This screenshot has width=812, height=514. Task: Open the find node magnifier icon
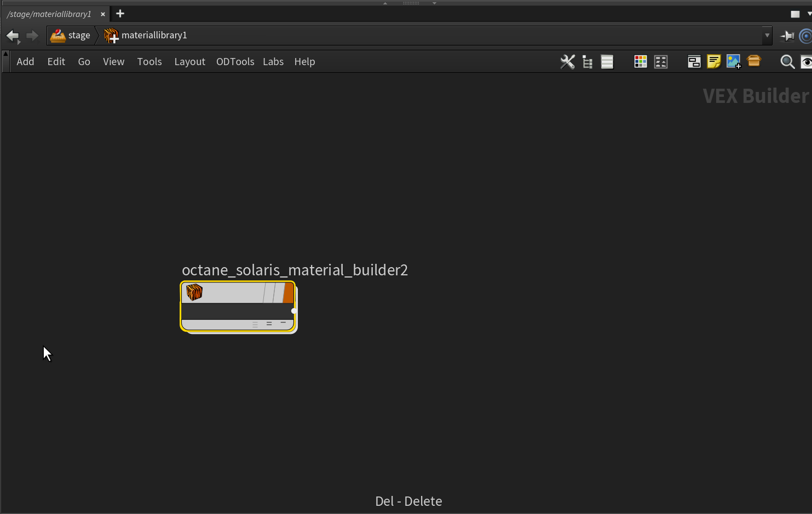pyautogui.click(x=787, y=62)
